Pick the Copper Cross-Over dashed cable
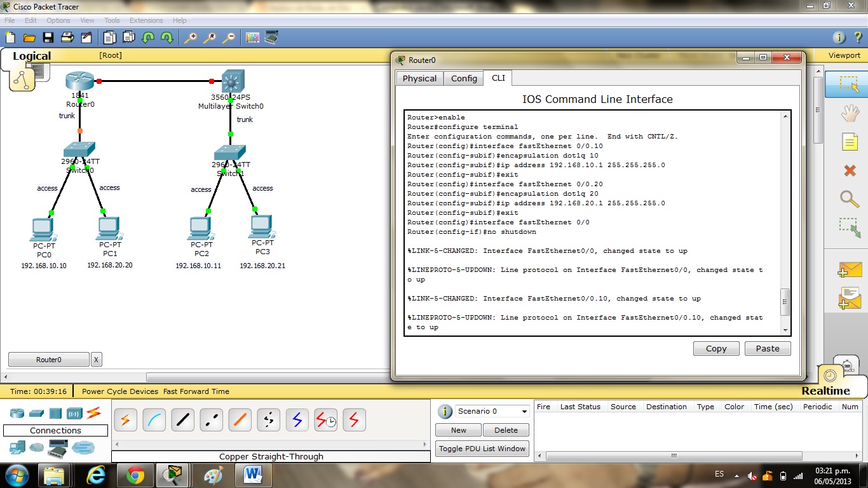 pos(211,420)
